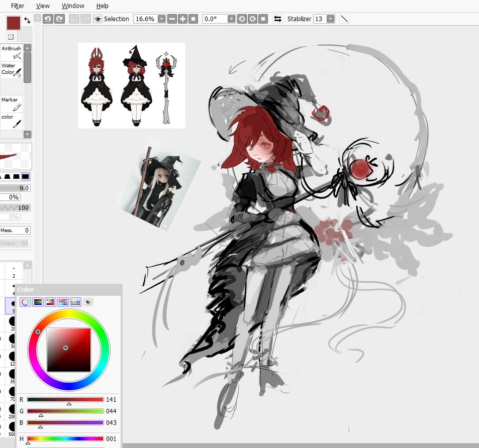The width and height of the screenshot is (479, 448).
Task: Click the Undo arrow button
Action: click(48, 19)
